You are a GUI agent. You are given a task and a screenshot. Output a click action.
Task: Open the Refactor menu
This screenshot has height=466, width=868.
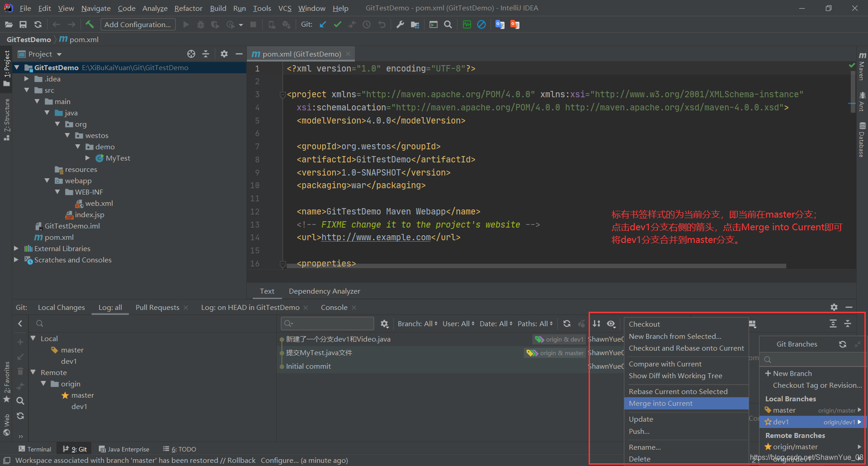[x=188, y=8]
